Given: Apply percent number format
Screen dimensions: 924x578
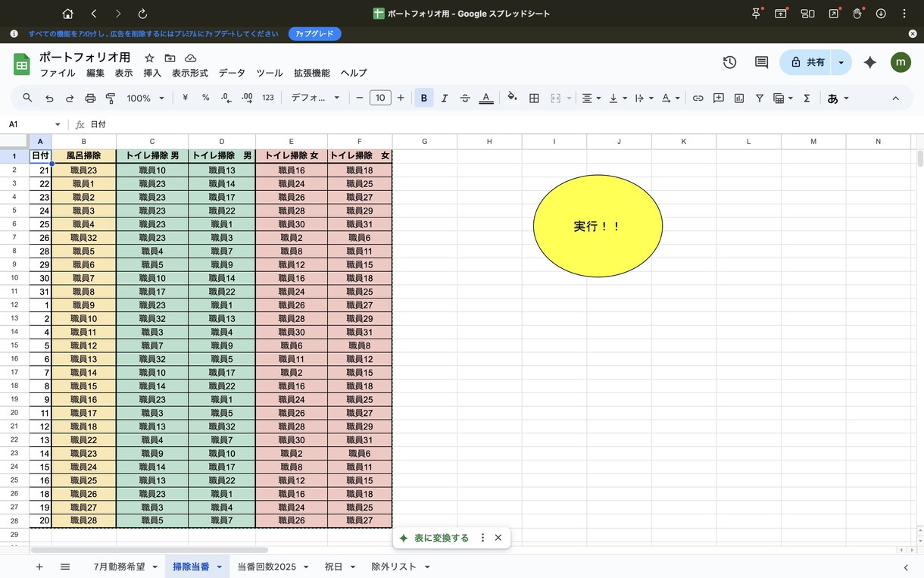Looking at the screenshot, I should [205, 98].
